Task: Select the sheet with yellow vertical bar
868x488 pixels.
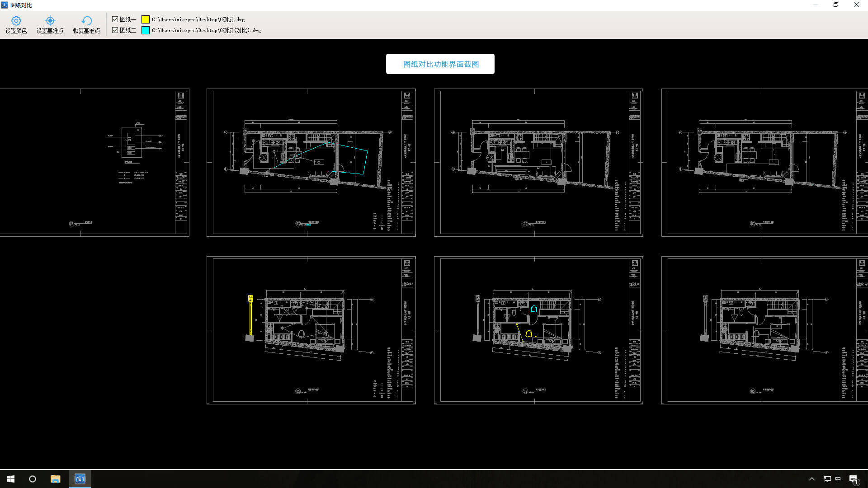Action: (x=311, y=330)
